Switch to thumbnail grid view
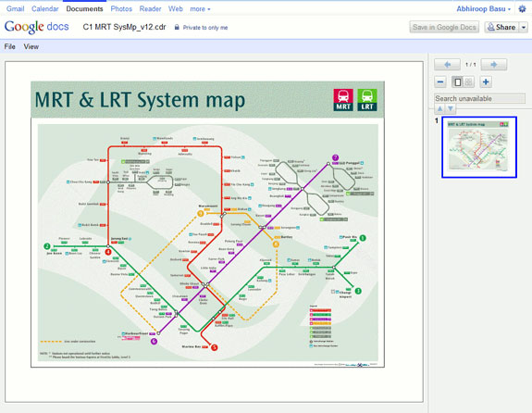Image resolution: width=532 pixels, height=413 pixels. pyautogui.click(x=468, y=81)
